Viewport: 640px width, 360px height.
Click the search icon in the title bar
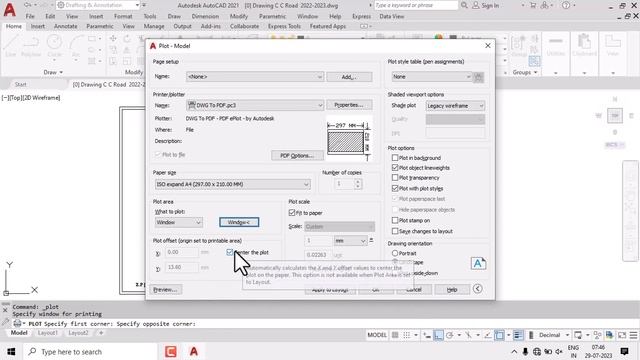(464, 5)
